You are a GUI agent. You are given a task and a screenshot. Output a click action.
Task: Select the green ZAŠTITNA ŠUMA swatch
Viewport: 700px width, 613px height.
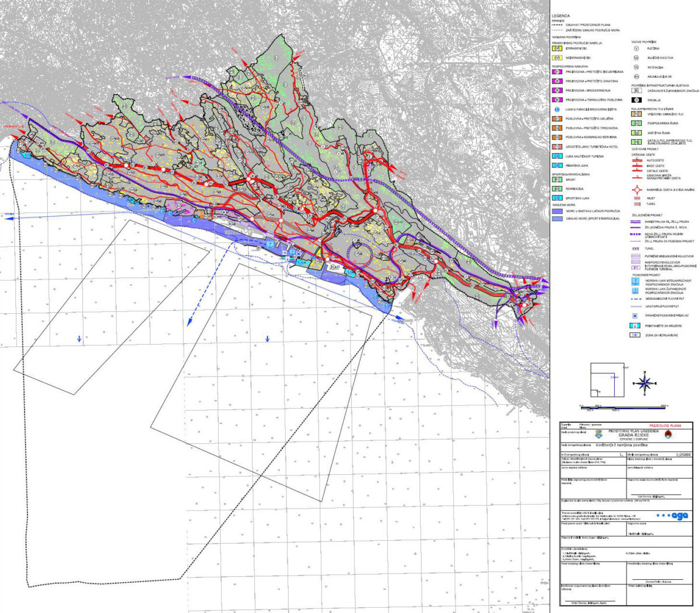636,133
